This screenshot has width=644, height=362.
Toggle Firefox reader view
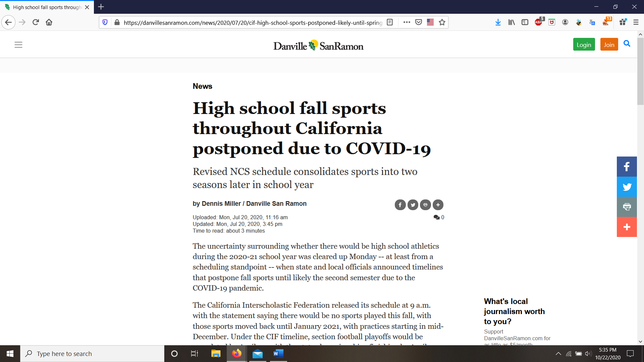pyautogui.click(x=390, y=22)
